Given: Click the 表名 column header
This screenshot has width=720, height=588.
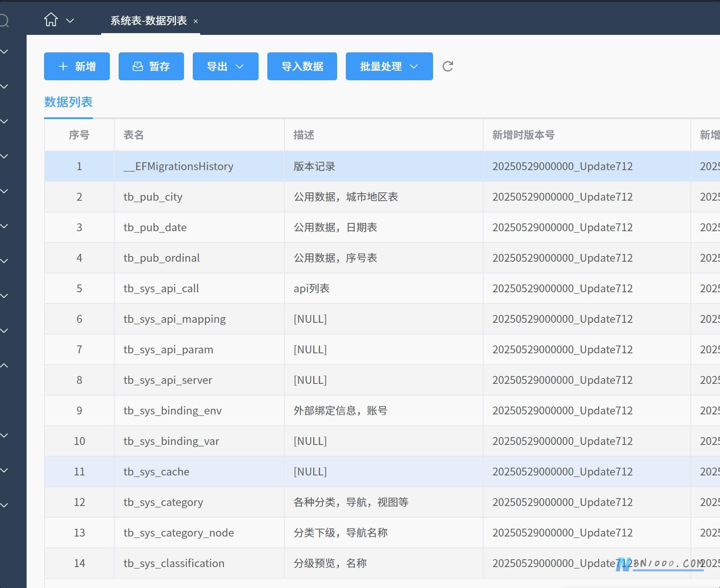Looking at the screenshot, I should click(x=199, y=135).
